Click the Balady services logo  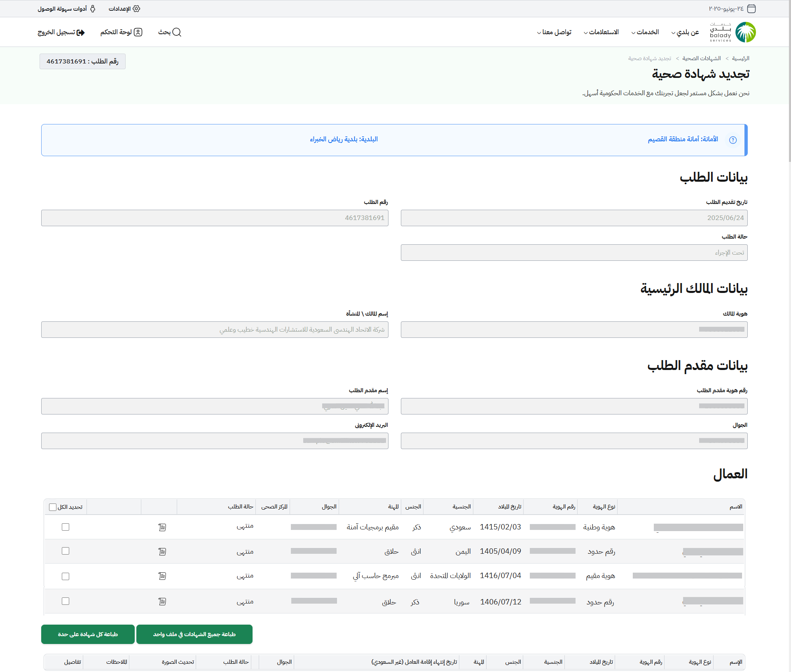(732, 32)
